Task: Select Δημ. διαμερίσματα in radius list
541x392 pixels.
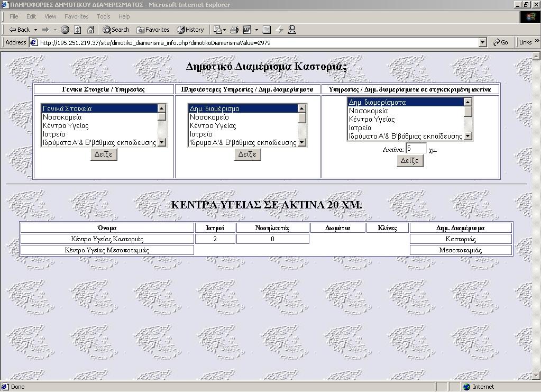Action: click(406, 102)
